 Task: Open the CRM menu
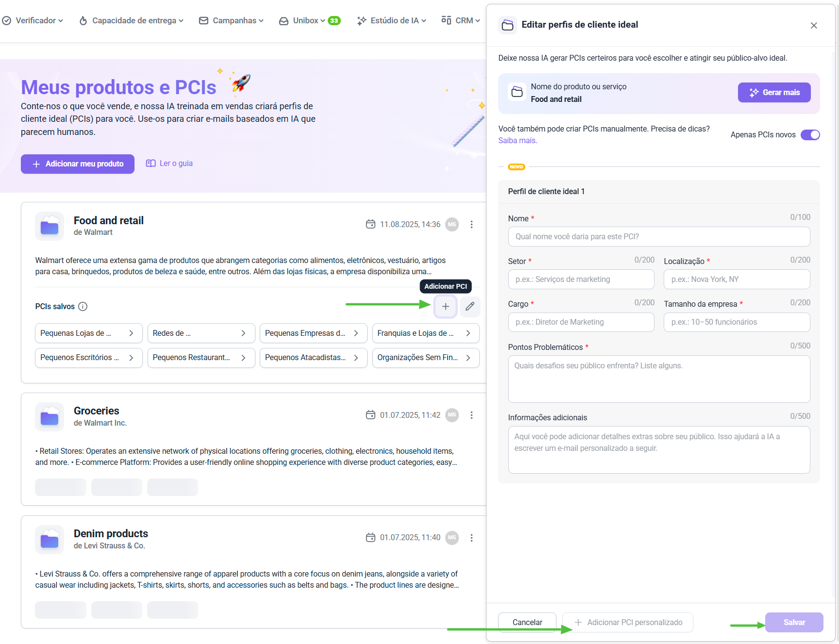[x=460, y=20]
